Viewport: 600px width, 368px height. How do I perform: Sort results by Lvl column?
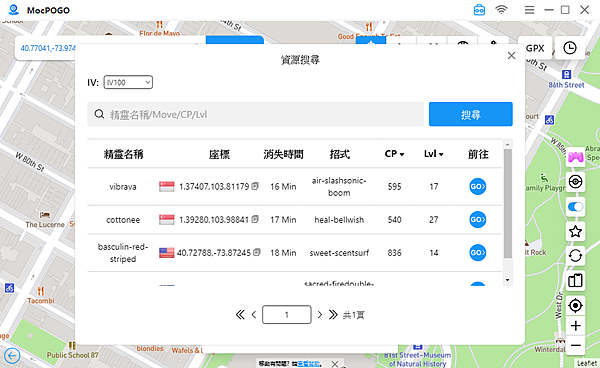(434, 154)
